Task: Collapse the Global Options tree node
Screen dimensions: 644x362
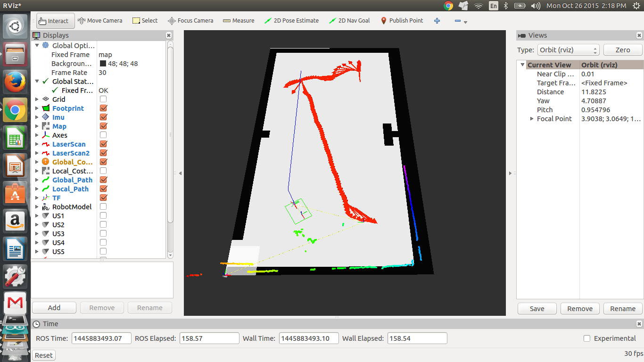Action: [37, 46]
